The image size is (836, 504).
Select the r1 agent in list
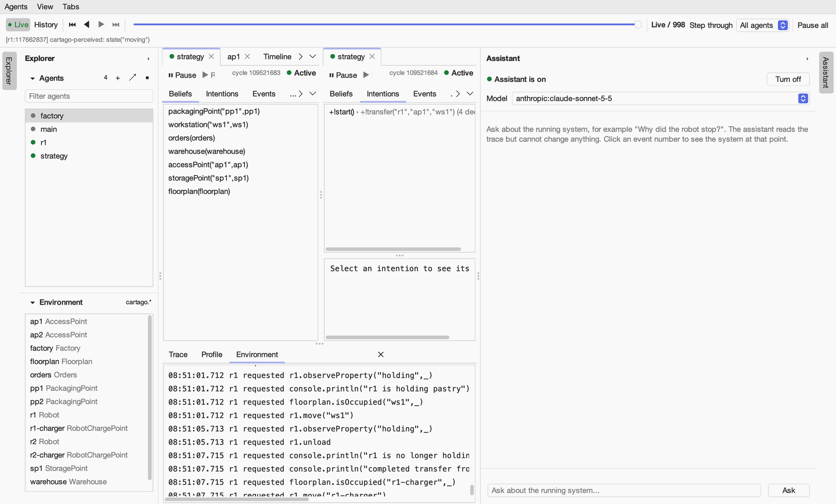(89, 143)
